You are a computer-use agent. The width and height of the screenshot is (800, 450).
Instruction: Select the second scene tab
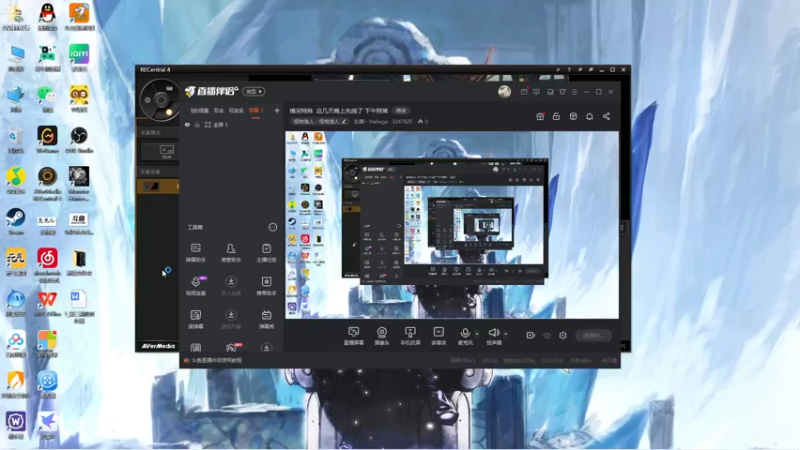tap(218, 110)
